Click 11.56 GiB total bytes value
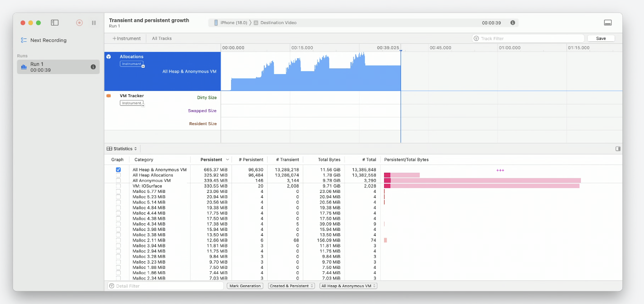Image resolution: width=644 pixels, height=304 pixels. coord(330,170)
